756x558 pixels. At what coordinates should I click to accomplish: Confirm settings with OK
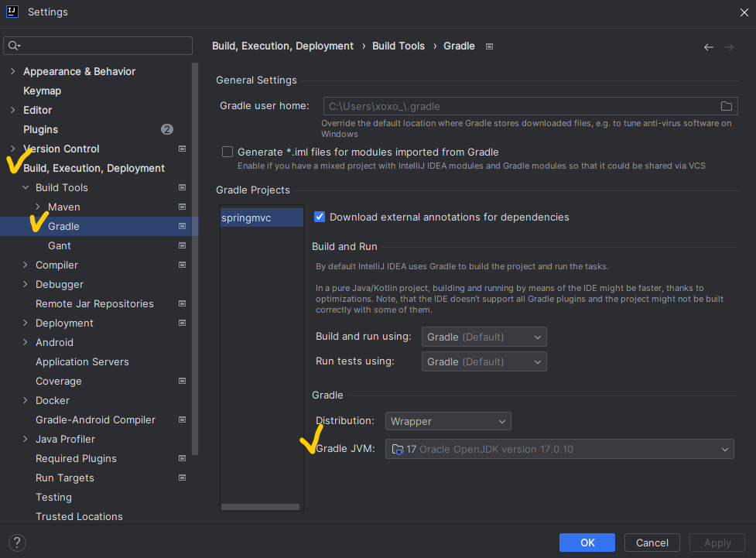(587, 543)
